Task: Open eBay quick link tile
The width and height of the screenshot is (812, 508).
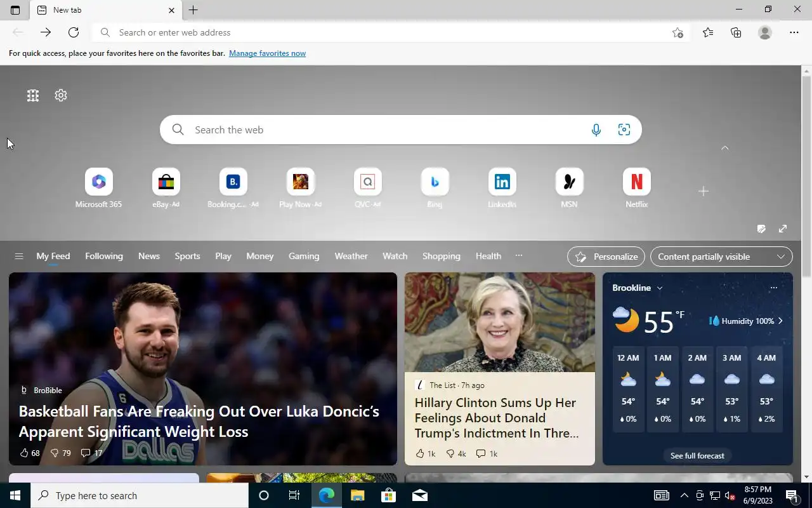Action: tap(166, 188)
